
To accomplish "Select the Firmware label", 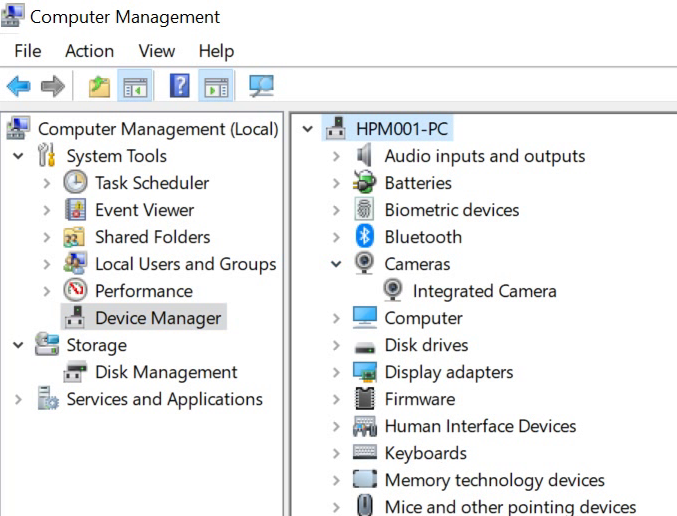I will coord(420,399).
